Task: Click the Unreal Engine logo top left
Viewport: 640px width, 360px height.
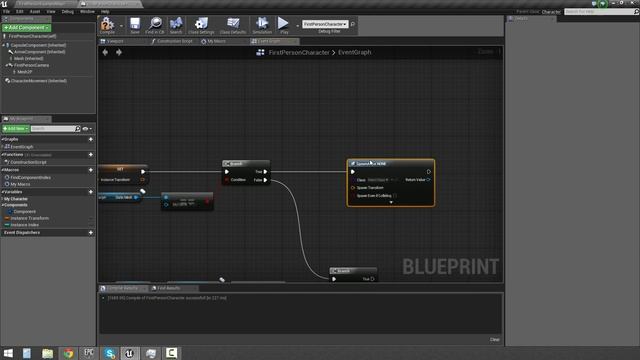Action: pyautogui.click(x=4, y=4)
